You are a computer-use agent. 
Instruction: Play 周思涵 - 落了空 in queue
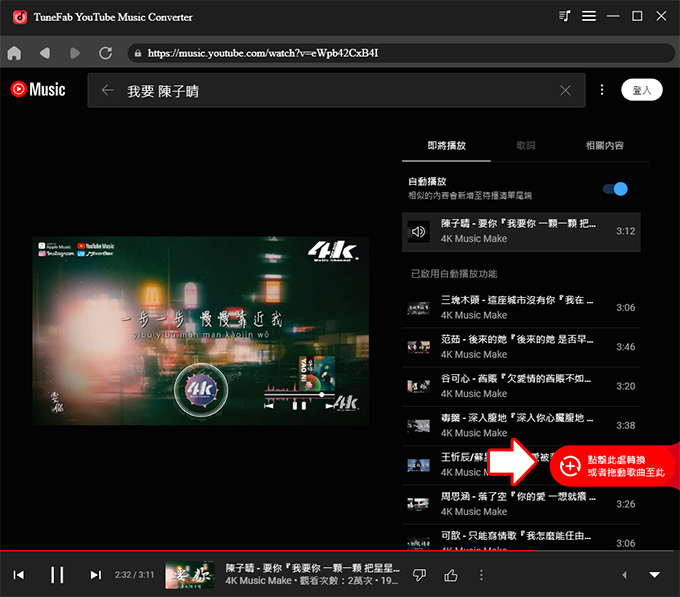[521, 504]
